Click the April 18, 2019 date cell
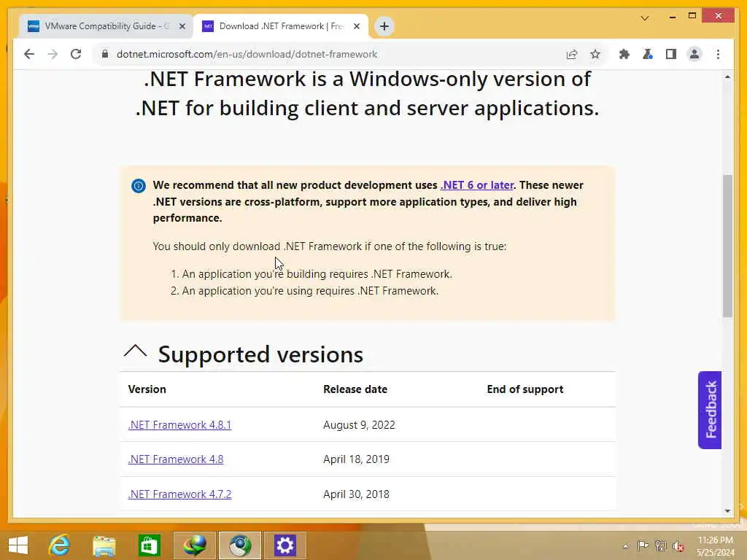 tap(356, 459)
